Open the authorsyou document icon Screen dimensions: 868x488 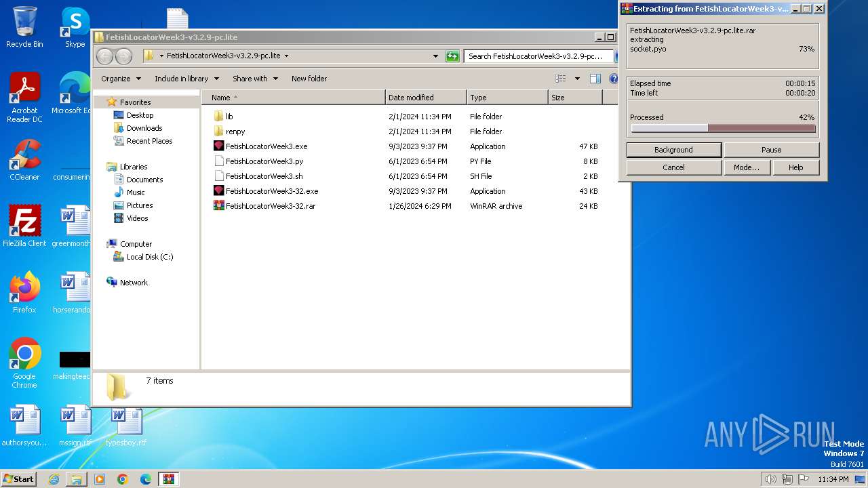coord(24,426)
